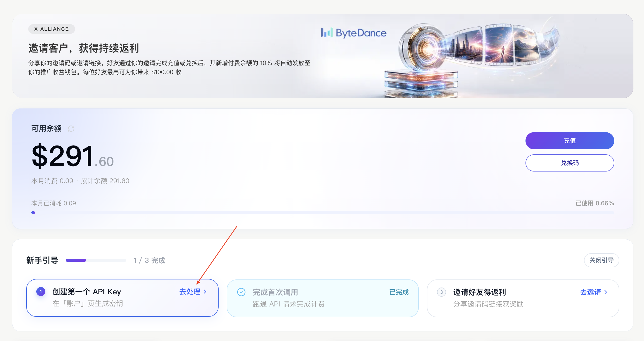Click the 邀请客户，获得持续返利 heading

[84, 48]
